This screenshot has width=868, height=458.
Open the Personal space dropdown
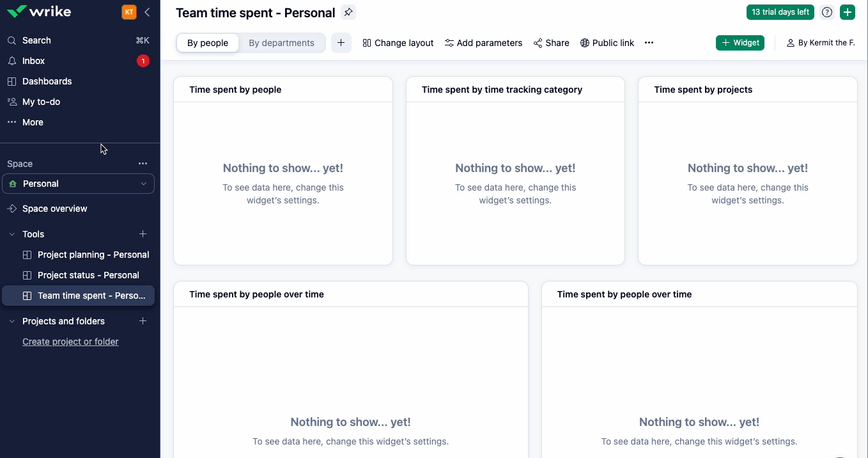pos(79,184)
